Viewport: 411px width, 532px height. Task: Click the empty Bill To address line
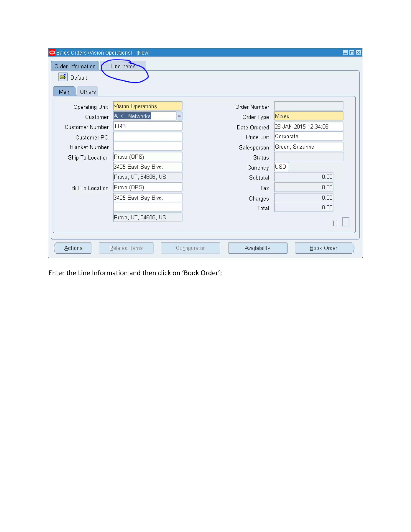coord(148,207)
